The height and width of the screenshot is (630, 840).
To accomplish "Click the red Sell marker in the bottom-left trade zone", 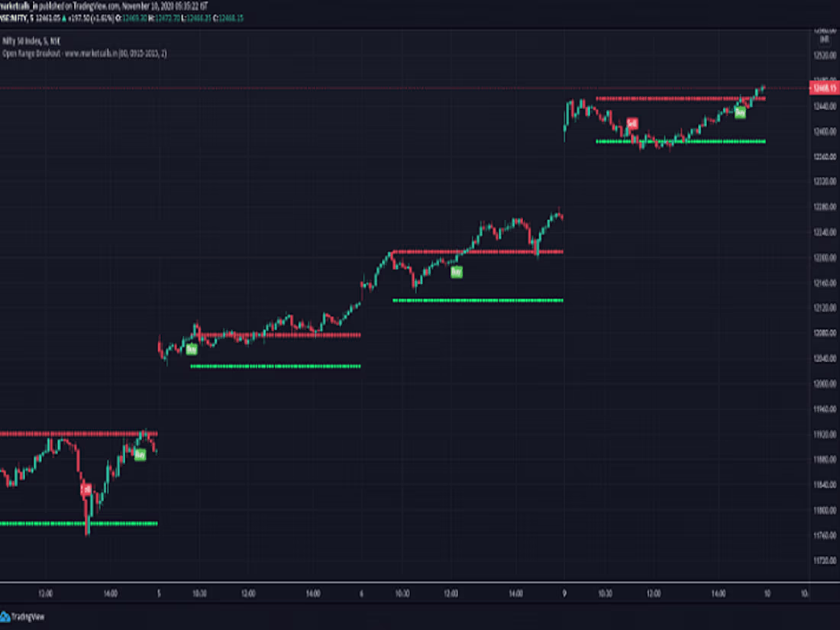I will [x=86, y=489].
